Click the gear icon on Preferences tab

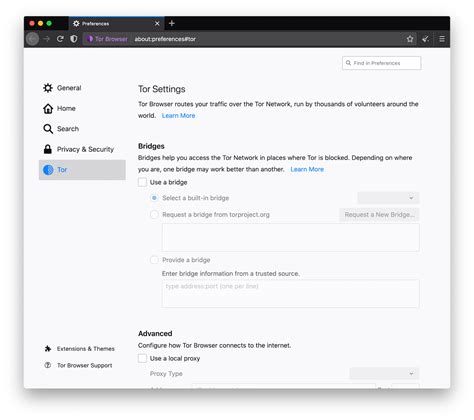pyautogui.click(x=76, y=23)
